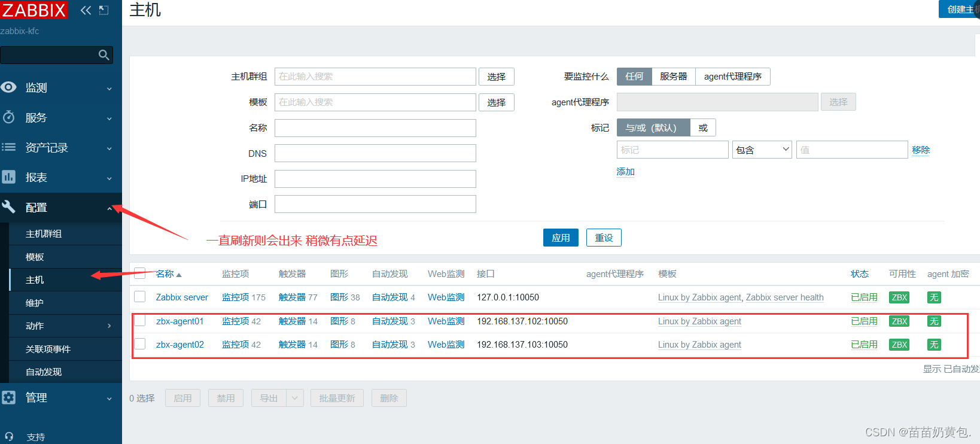The height and width of the screenshot is (444, 980).
Task: Click 无 encryption badge for Zabbix server
Action: tap(934, 297)
